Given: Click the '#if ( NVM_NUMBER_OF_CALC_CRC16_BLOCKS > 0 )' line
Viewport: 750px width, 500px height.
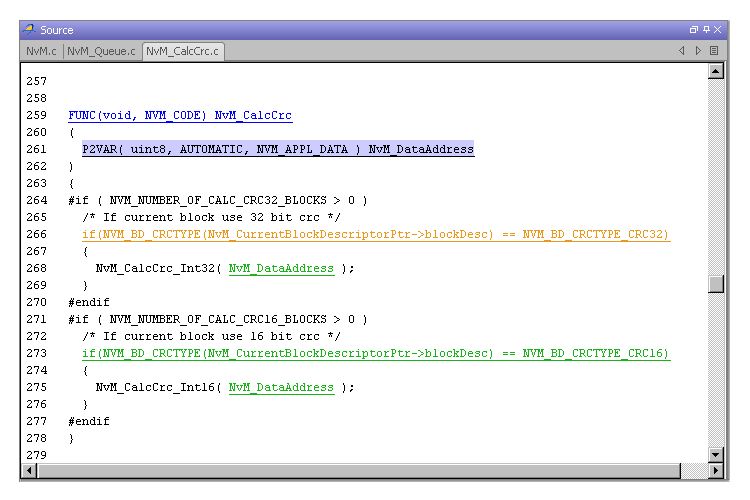Looking at the screenshot, I should (218, 320).
